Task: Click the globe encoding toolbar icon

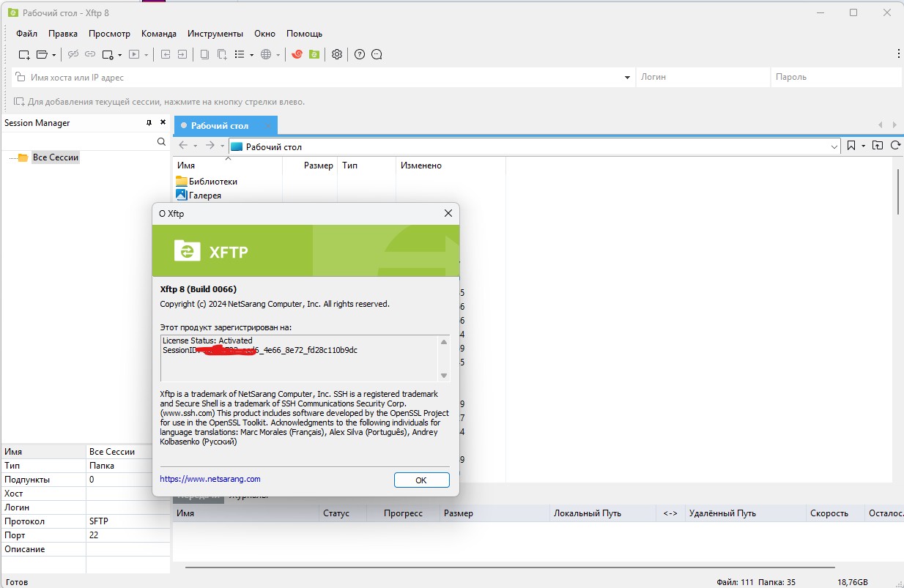Action: [266, 54]
